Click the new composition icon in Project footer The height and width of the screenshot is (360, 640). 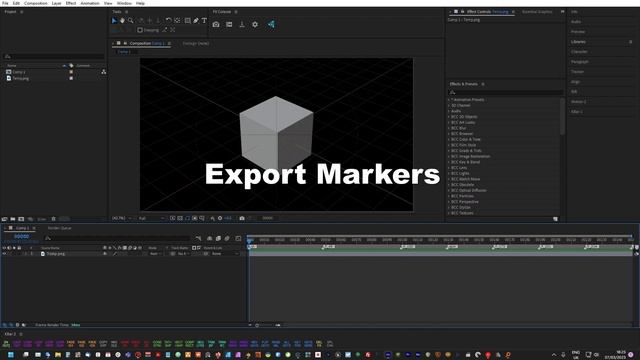click(x=21, y=219)
